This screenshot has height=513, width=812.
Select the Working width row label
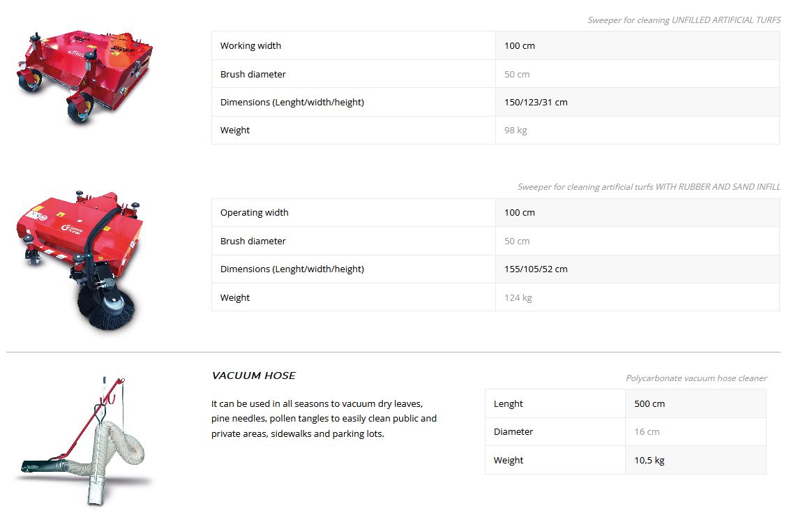[250, 46]
